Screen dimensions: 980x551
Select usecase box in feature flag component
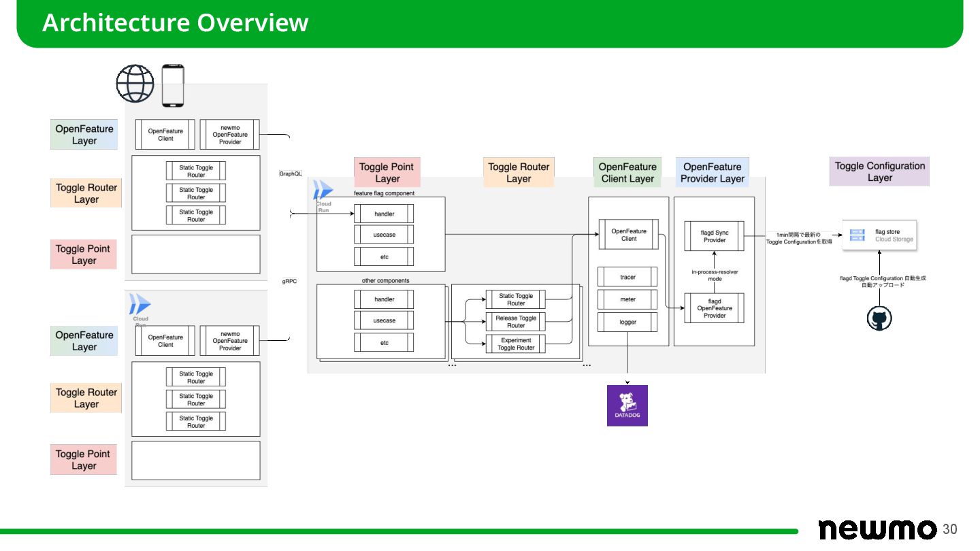tap(384, 235)
